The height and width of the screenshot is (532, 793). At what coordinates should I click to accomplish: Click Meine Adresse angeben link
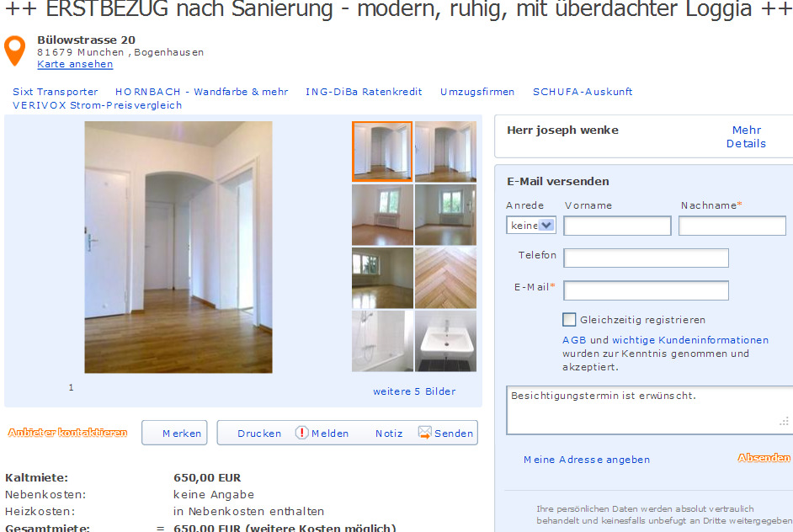point(587,460)
